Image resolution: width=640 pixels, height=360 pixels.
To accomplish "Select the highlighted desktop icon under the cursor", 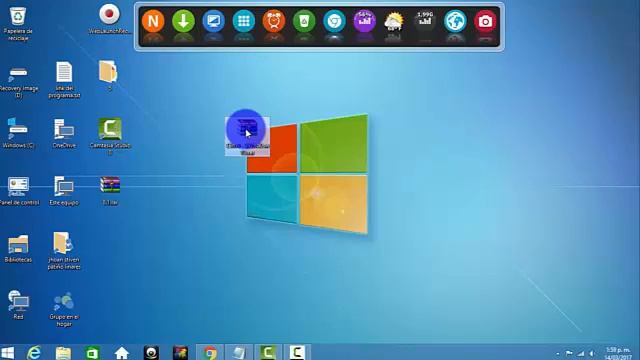I will coord(247,136).
